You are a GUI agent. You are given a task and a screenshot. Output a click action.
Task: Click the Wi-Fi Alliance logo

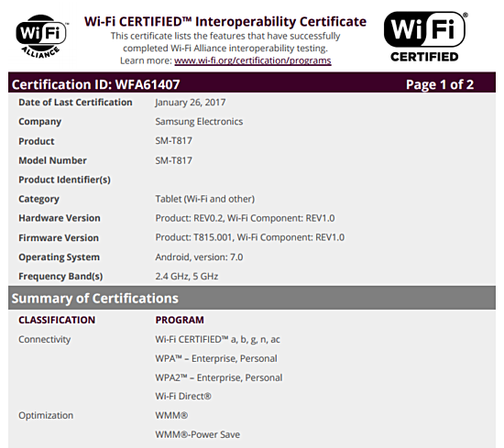(41, 36)
